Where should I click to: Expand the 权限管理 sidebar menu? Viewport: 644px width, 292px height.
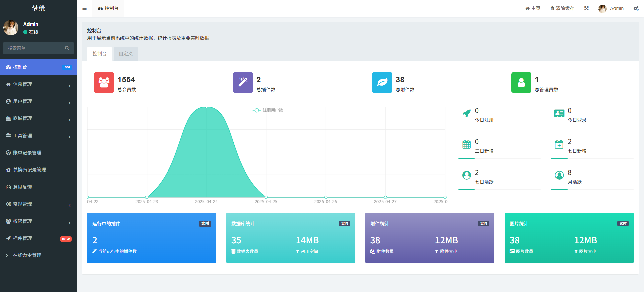pos(39,221)
